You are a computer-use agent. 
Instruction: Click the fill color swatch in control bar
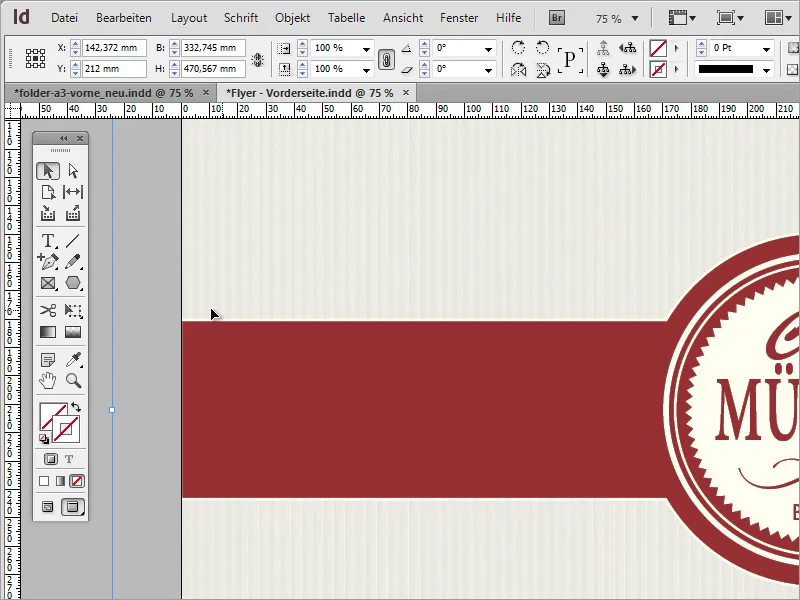[658, 48]
